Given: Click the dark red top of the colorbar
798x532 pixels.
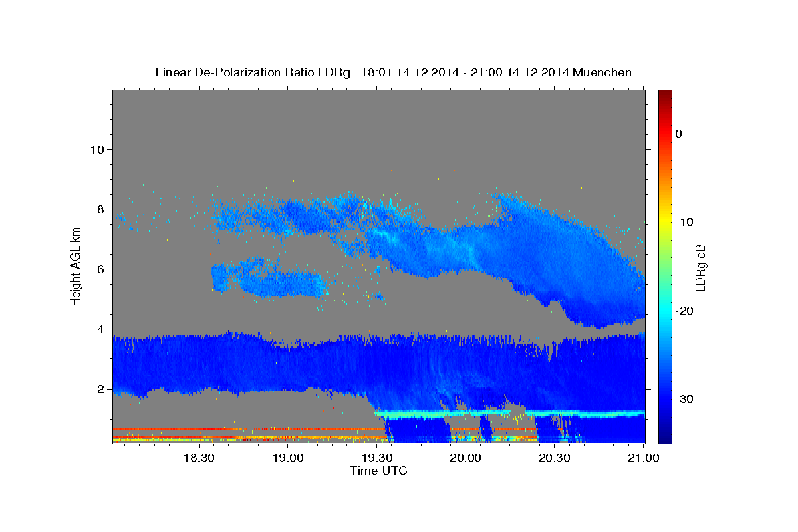Looking at the screenshot, I should (665, 95).
